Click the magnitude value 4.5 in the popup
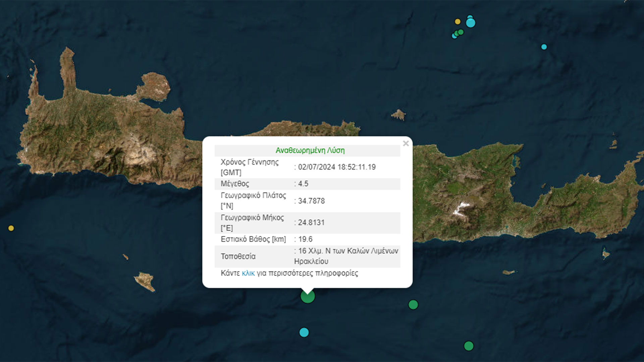This screenshot has width=644, height=362. [x=303, y=184]
